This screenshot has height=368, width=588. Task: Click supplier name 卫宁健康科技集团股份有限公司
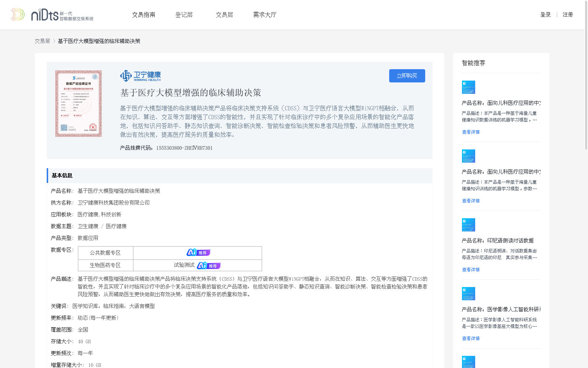click(114, 203)
